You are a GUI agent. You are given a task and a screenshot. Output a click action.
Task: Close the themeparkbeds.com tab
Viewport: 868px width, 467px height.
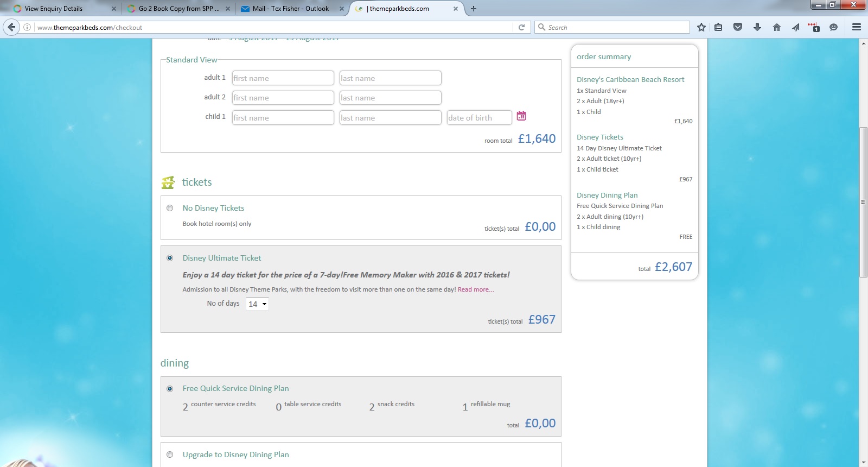tap(456, 9)
